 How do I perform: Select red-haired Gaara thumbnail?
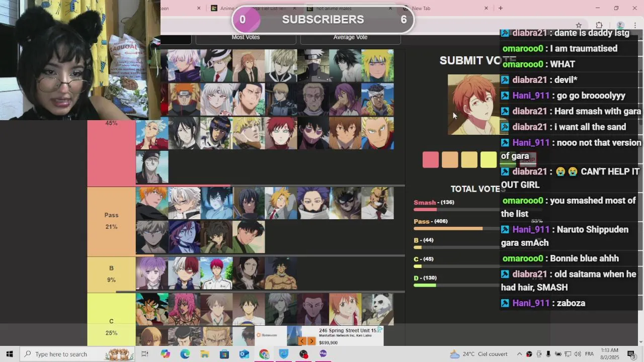coord(281,133)
